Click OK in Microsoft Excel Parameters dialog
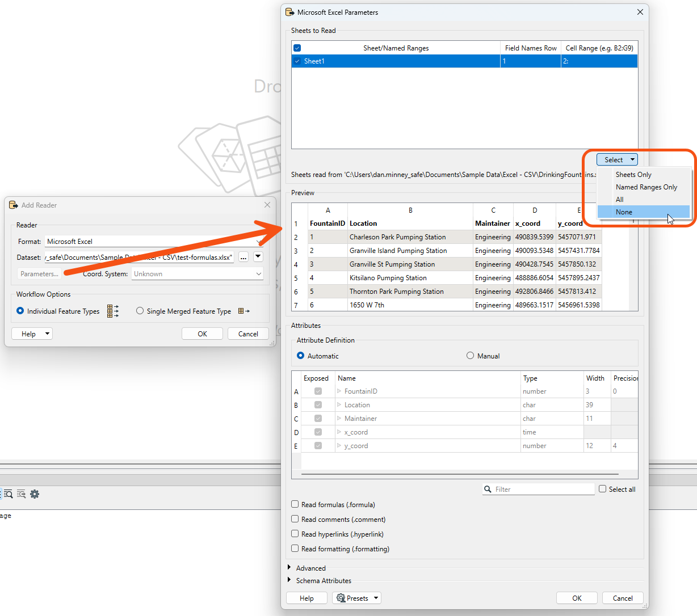 [577, 598]
